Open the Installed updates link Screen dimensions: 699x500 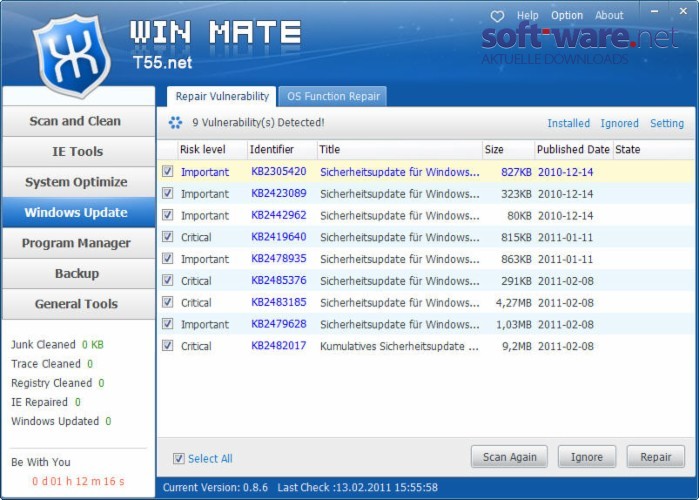[568, 123]
